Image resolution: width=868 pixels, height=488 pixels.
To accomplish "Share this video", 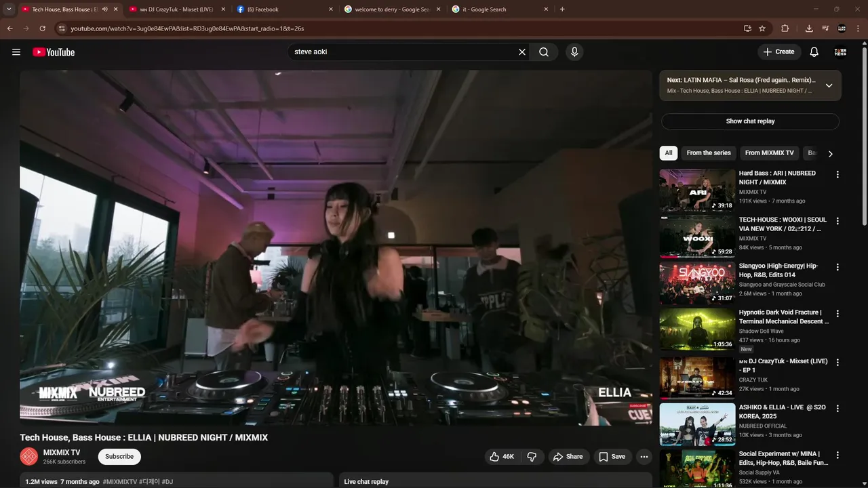I will coord(568,457).
